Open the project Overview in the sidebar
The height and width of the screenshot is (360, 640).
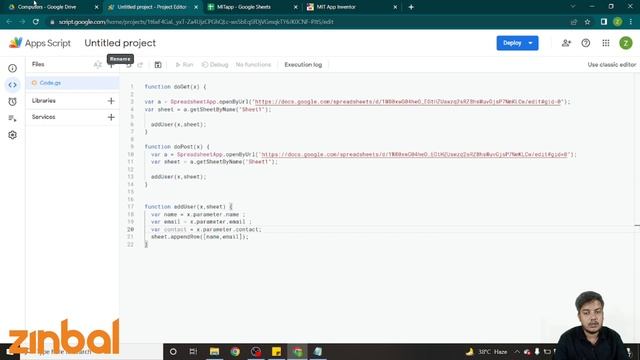[x=12, y=68]
